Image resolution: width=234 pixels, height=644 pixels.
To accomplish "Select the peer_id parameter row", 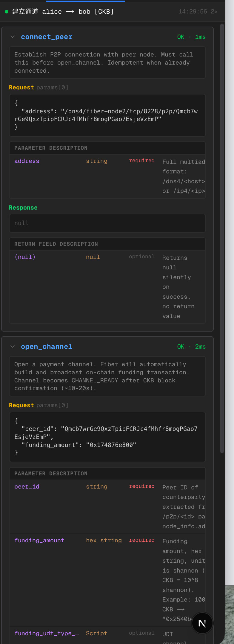I will coord(107,506).
